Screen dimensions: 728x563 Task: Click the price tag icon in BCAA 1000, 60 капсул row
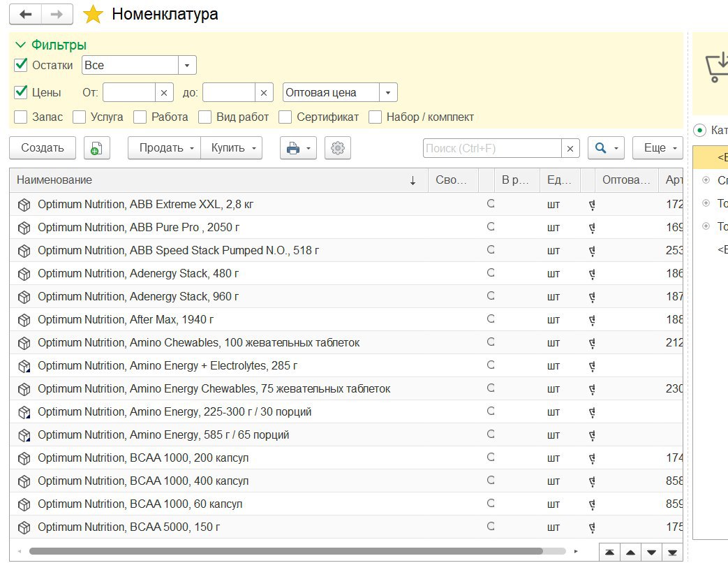click(x=592, y=504)
